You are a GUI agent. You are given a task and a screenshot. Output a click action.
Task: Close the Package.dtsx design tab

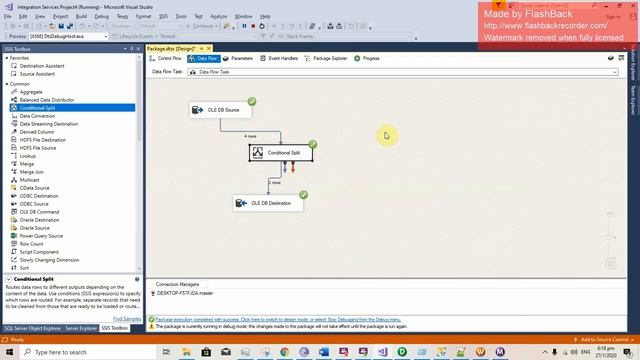[209, 49]
